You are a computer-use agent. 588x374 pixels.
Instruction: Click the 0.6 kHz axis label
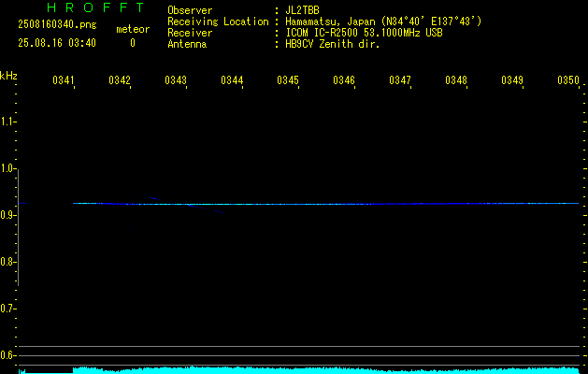pos(7,355)
